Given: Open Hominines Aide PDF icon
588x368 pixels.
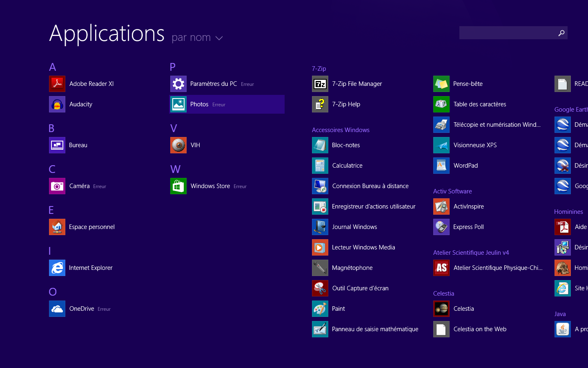Looking at the screenshot, I should [563, 227].
